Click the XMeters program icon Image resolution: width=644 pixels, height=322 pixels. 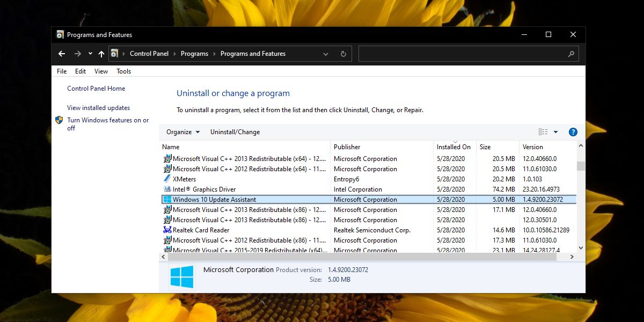coord(167,179)
